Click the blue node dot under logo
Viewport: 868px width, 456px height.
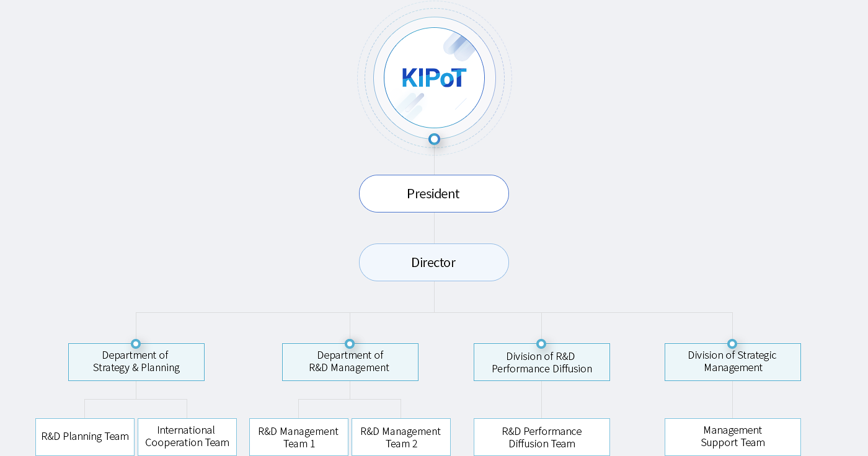[435, 139]
